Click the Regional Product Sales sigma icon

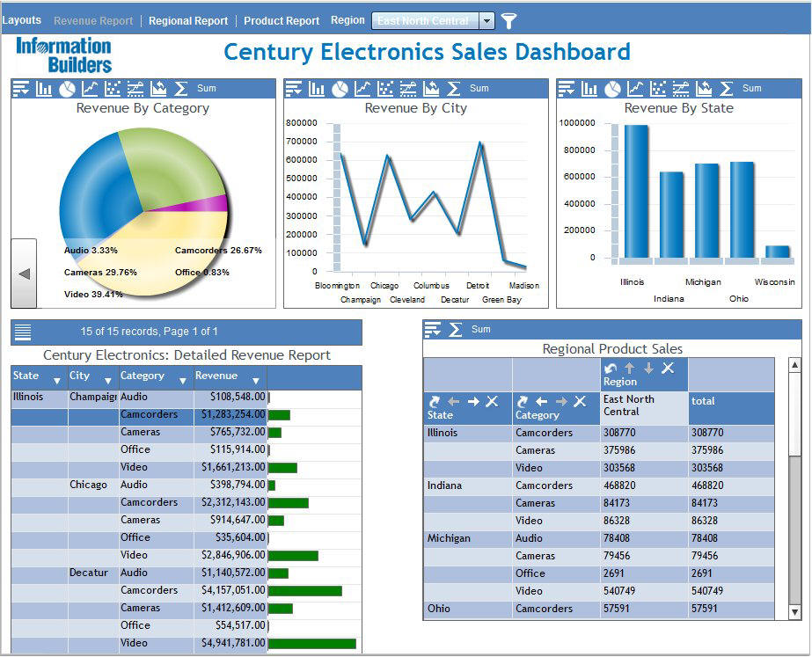click(x=456, y=329)
